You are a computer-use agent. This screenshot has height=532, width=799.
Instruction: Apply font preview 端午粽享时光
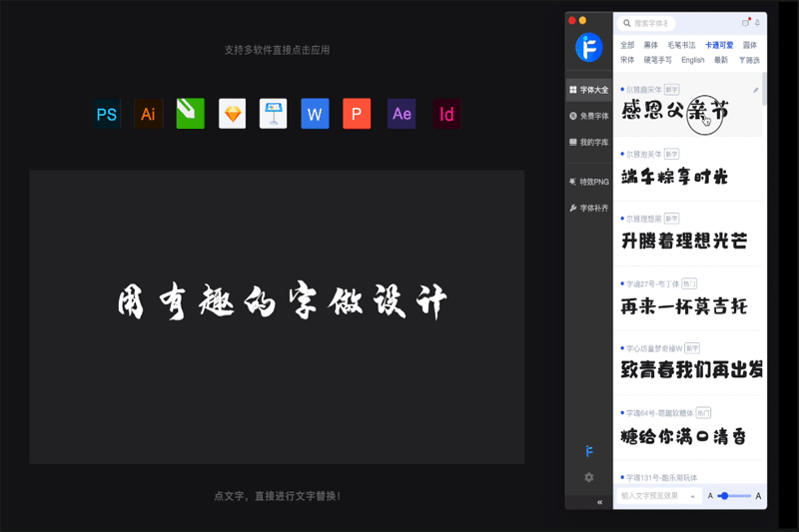[x=674, y=176]
